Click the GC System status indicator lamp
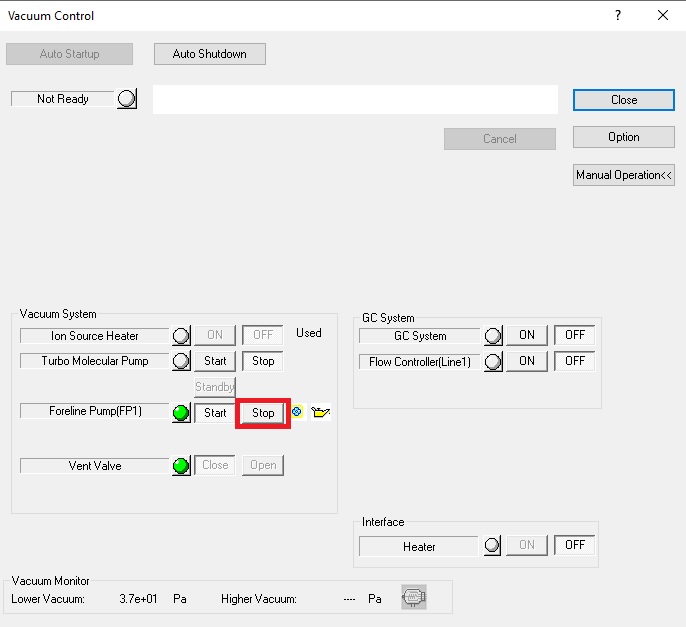This screenshot has height=627, width=686. 493,336
